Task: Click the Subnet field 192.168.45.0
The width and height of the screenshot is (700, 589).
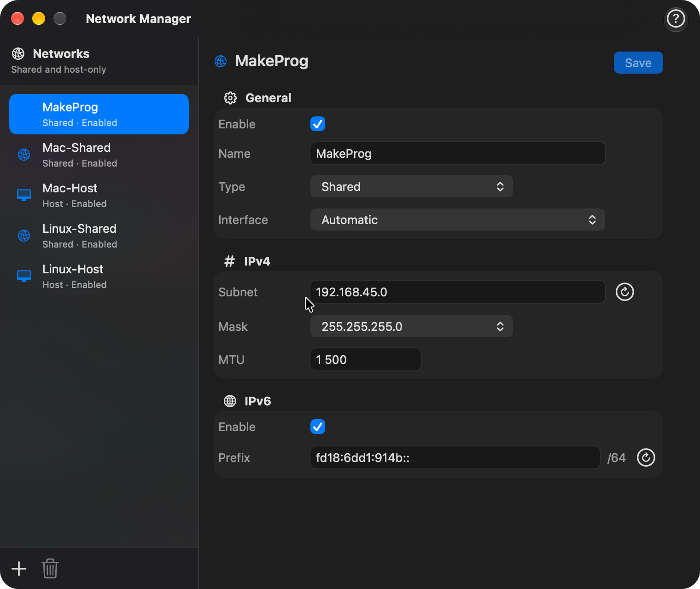Action: [457, 292]
